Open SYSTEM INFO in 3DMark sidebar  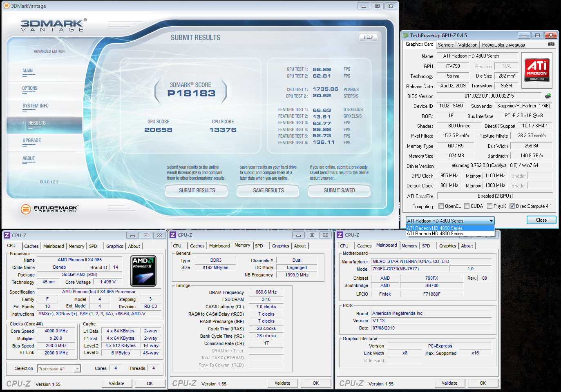point(36,106)
